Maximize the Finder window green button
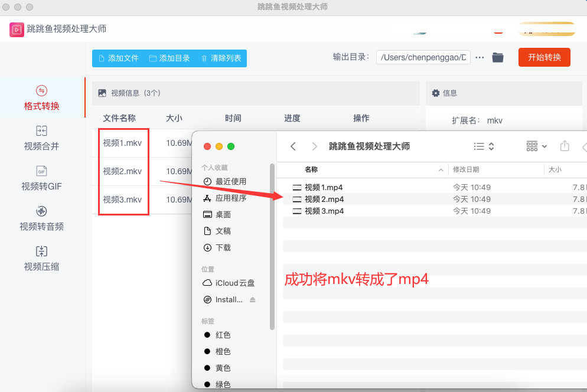Screen dimensions: 587x392 pos(231,146)
